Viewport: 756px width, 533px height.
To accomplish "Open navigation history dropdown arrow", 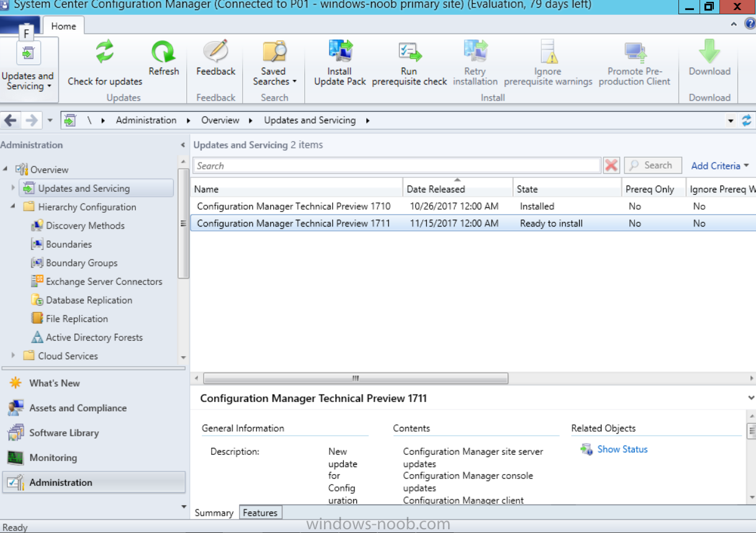I will (x=50, y=120).
